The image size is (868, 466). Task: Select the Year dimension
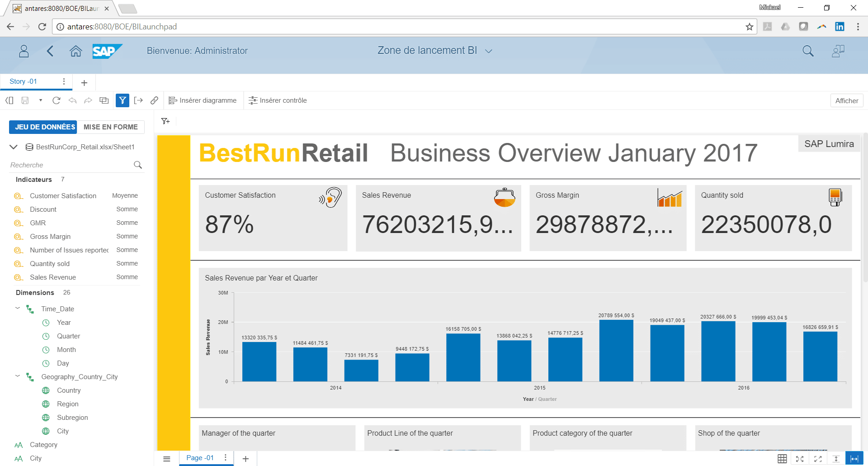tap(64, 323)
